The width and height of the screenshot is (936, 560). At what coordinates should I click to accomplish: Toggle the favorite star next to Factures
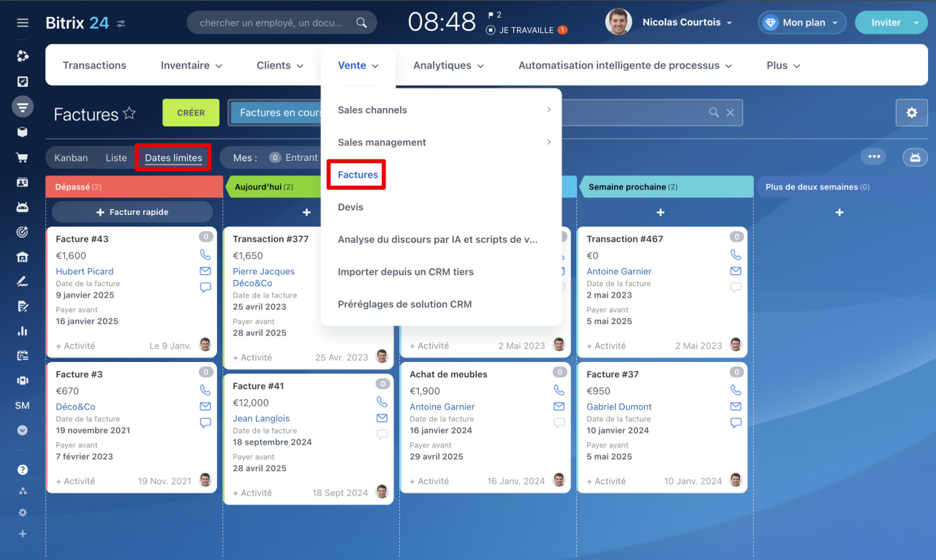tap(129, 113)
